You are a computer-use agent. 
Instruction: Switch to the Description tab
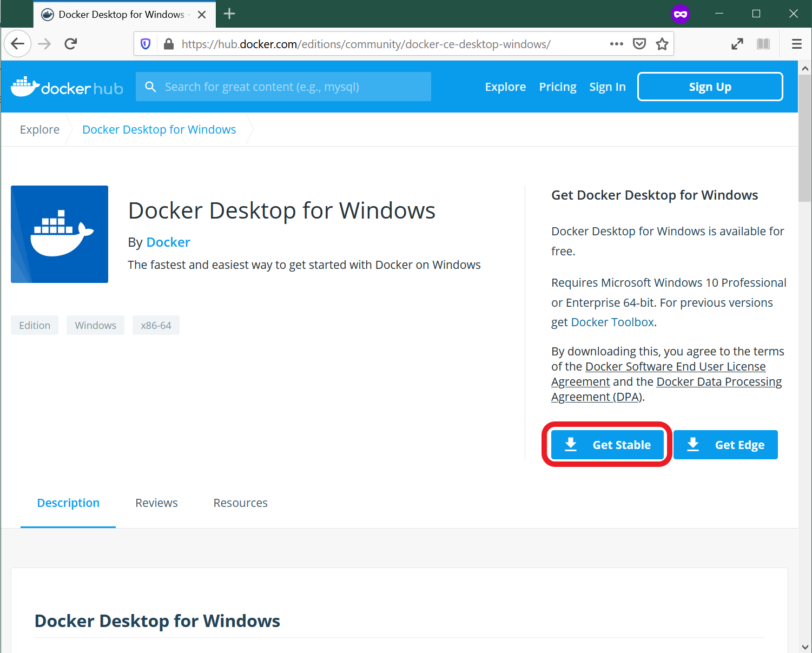68,503
